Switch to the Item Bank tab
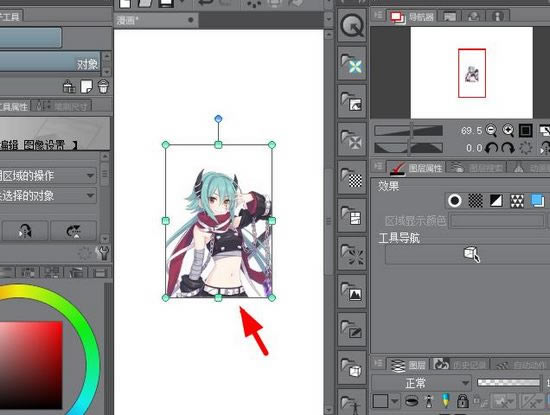Image resolution: width=550 pixels, height=415 pixels. click(x=474, y=16)
